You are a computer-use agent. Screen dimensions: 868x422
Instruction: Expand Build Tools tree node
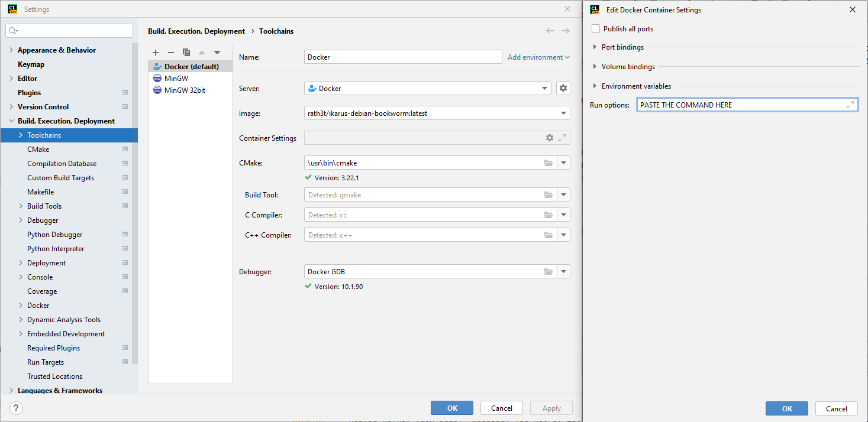click(x=21, y=206)
